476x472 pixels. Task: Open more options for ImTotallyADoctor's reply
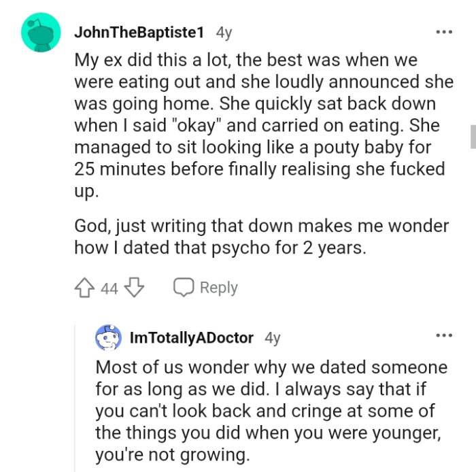pyautogui.click(x=444, y=335)
